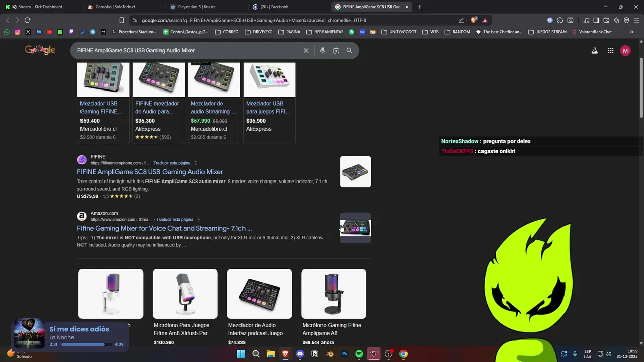Image resolution: width=644 pixels, height=362 pixels.
Task: Open Leo AI sparkle icon in toolbar
Action: pyautogui.click(x=616, y=20)
